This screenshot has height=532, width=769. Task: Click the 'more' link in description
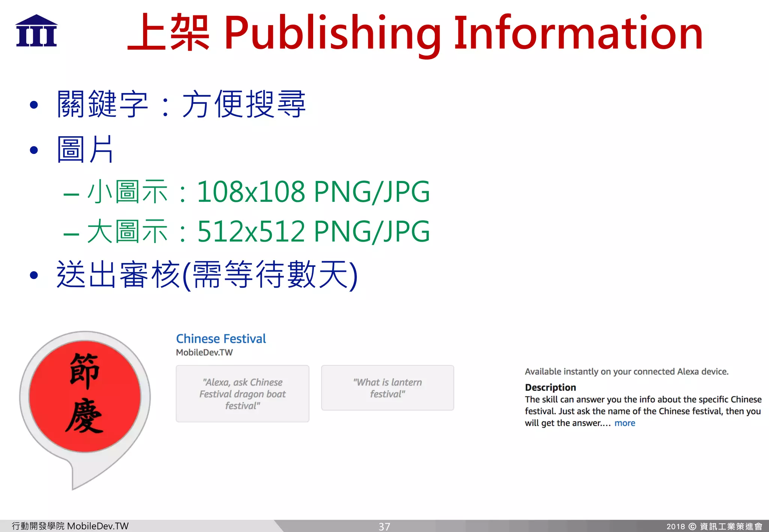624,423
